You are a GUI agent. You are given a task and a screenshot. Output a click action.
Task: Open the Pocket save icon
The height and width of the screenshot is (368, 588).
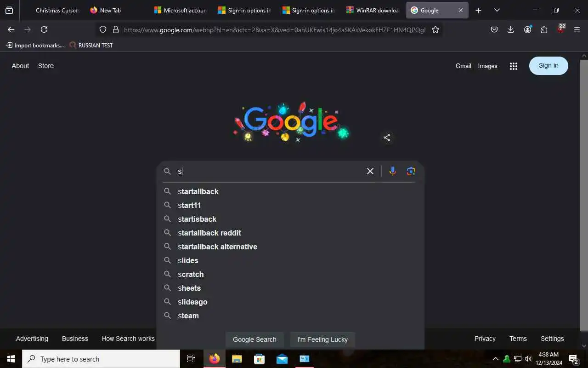point(494,29)
